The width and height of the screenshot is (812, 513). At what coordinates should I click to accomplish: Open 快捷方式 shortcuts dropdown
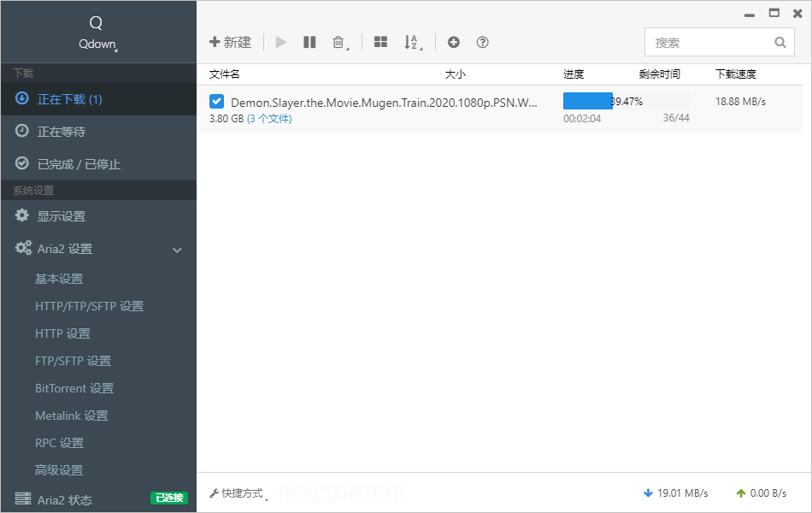point(238,493)
